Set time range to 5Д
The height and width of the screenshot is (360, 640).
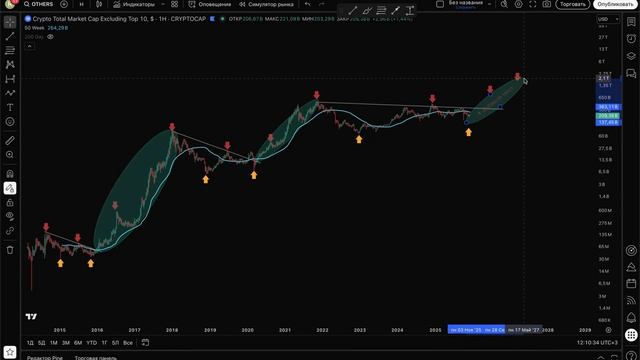tap(42, 343)
